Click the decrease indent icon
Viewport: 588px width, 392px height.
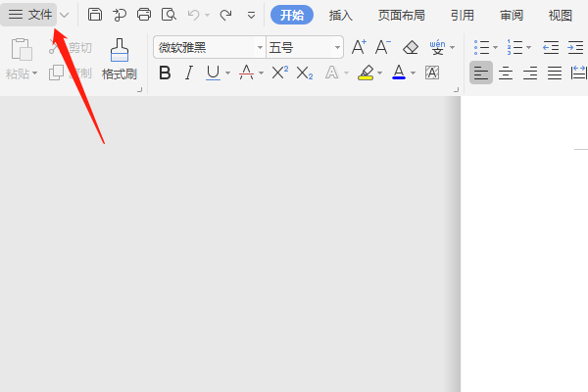coord(551,48)
